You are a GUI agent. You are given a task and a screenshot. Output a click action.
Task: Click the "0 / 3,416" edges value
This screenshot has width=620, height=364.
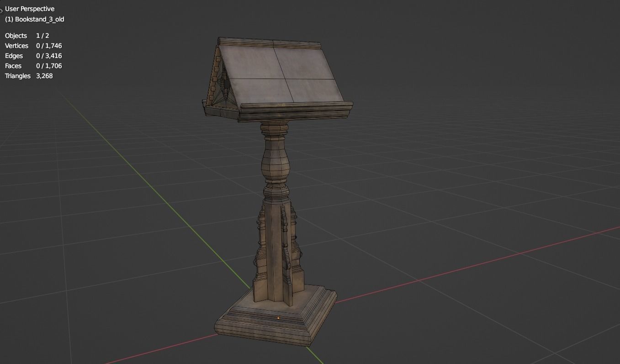click(49, 56)
